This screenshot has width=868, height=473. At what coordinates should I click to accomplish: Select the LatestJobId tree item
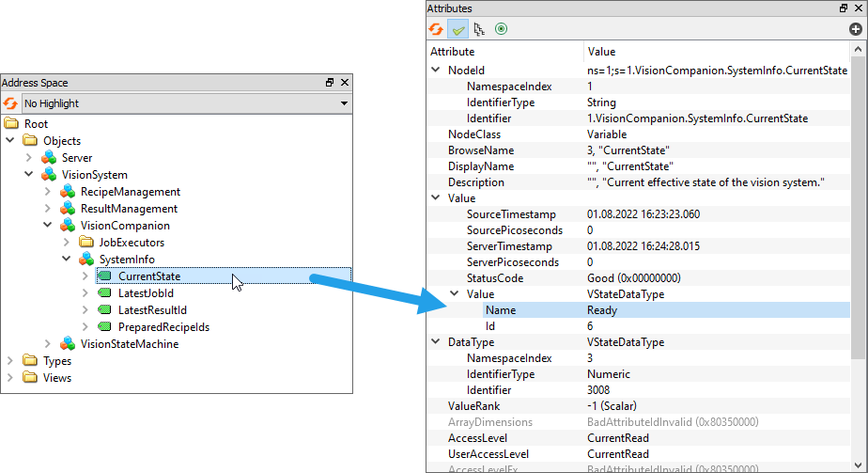point(146,293)
